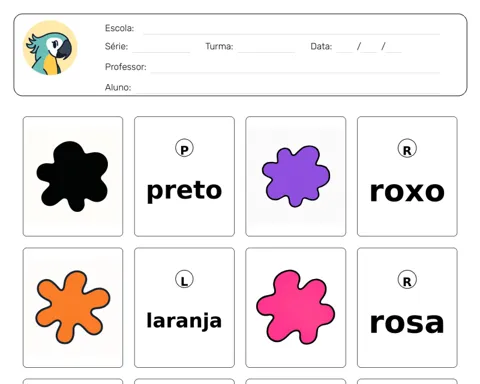
Task: Select the orange paint splat card
Action: 73,307
